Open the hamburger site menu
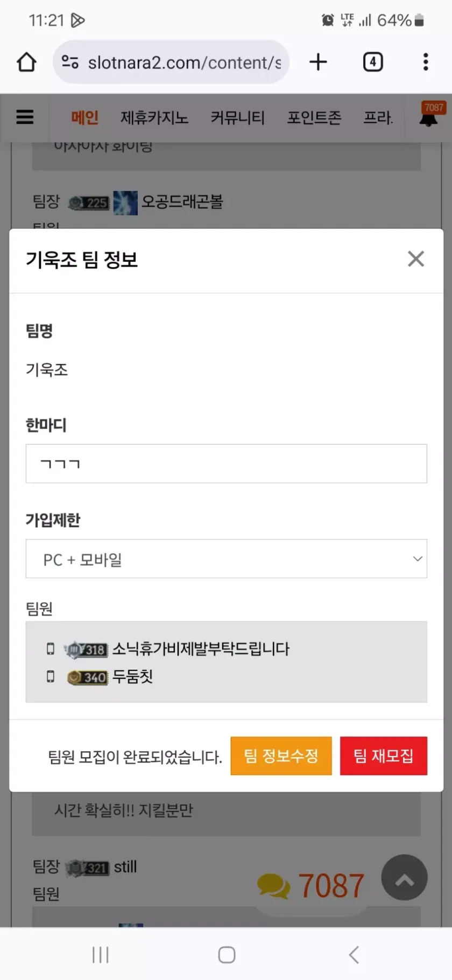The height and width of the screenshot is (980, 452). click(25, 117)
